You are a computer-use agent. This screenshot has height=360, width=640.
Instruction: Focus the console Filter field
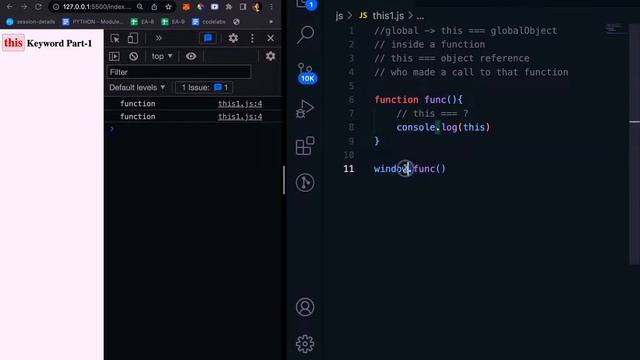179,72
